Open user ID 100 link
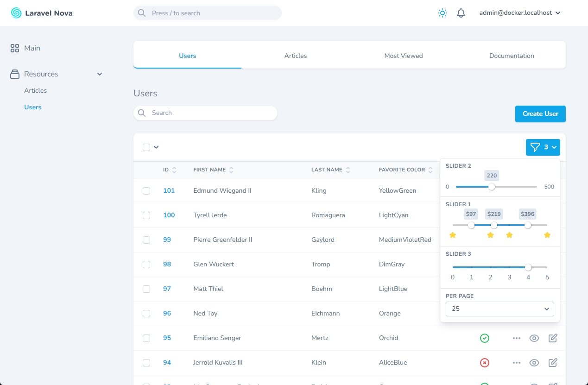Image resolution: width=588 pixels, height=385 pixels. (169, 215)
